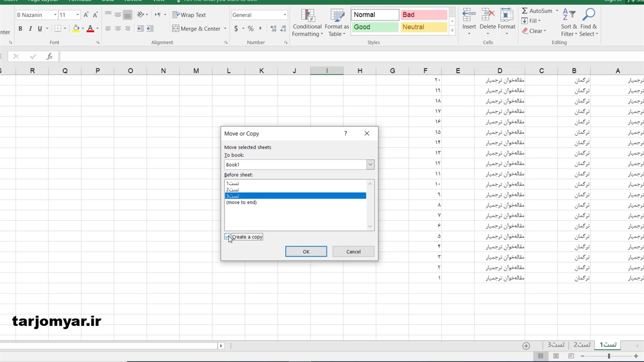
Task: Switch to the تست2 sheet tab
Action: tap(582, 345)
